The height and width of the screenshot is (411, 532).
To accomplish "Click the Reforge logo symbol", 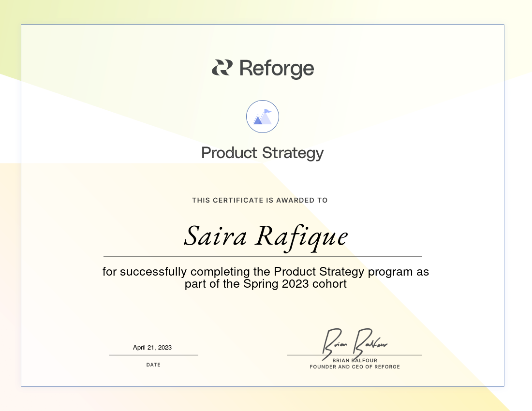I will coord(222,68).
